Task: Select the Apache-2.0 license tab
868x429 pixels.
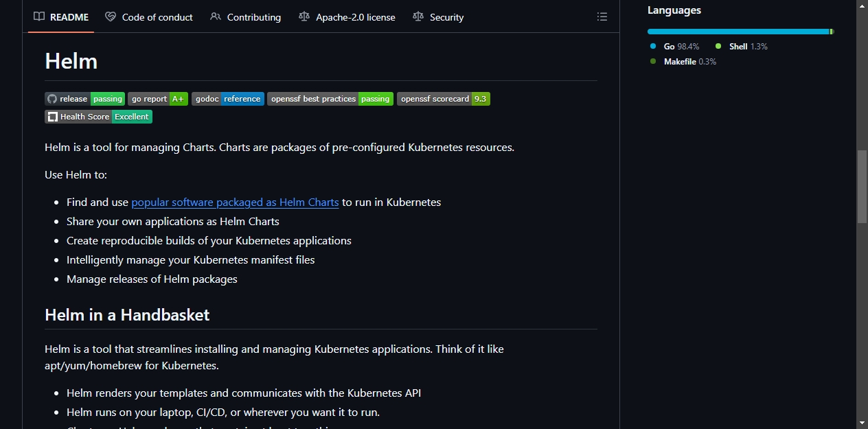Action: click(347, 16)
